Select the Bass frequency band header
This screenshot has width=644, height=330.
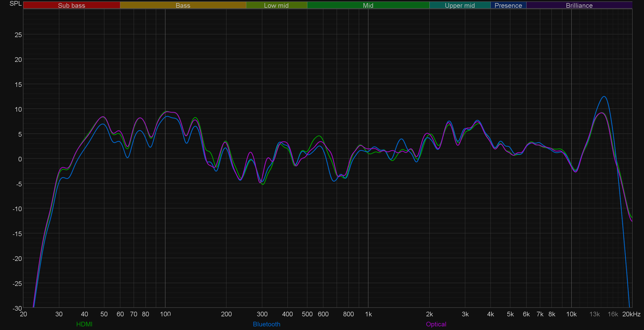pos(183,5)
